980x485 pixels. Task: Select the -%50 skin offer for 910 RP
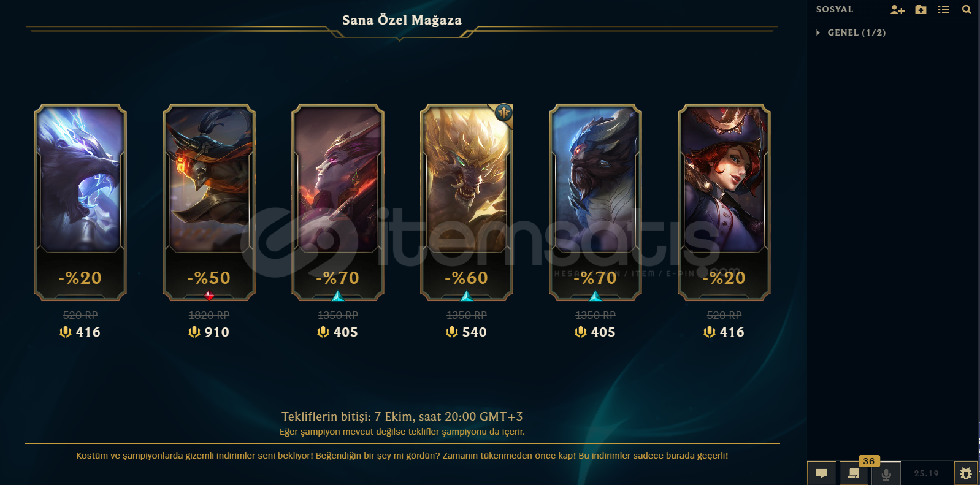coord(209,202)
